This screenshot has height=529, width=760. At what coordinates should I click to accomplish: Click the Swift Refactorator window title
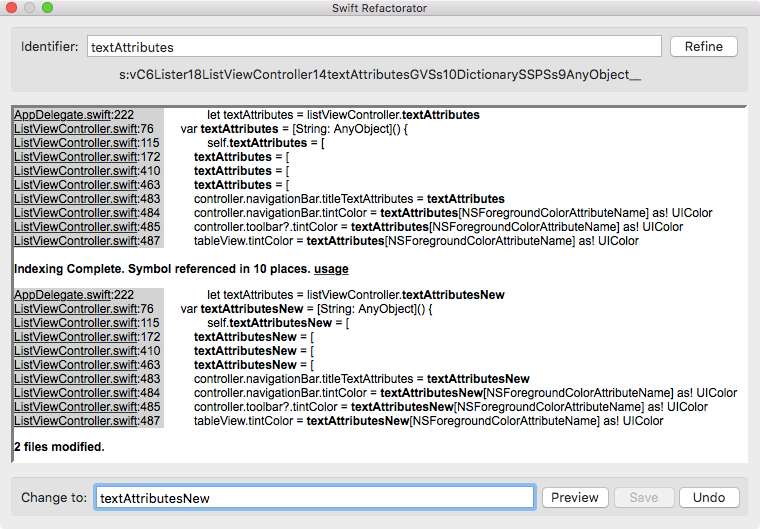click(380, 8)
